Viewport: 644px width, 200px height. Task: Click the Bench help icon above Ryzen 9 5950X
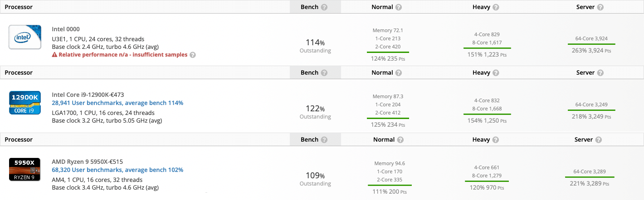(x=324, y=140)
